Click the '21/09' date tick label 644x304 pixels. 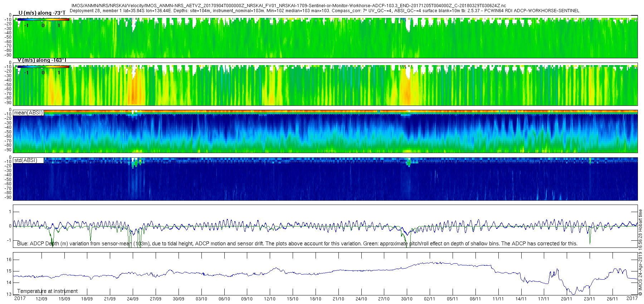tap(110, 299)
